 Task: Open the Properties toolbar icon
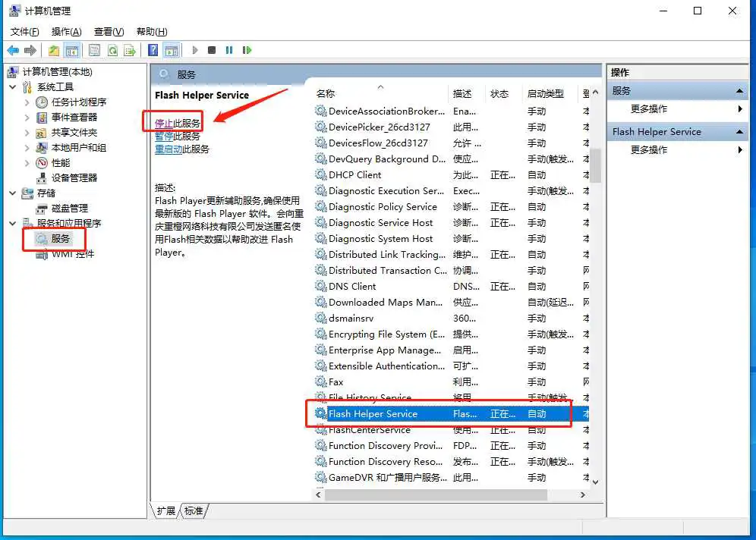(x=94, y=50)
